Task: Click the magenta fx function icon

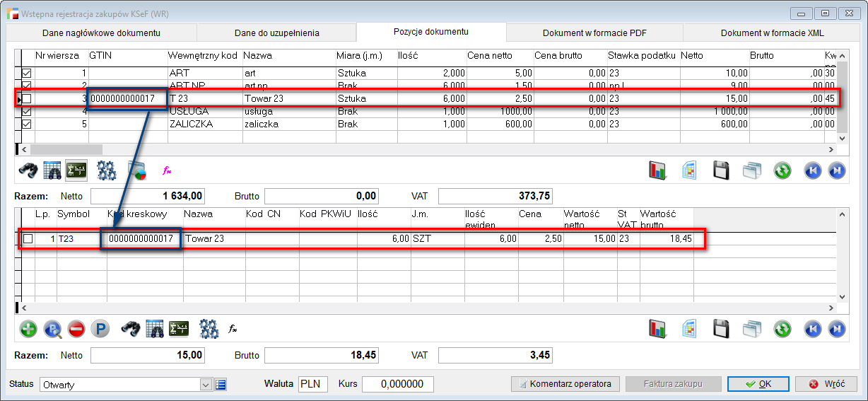Action: click(x=167, y=170)
